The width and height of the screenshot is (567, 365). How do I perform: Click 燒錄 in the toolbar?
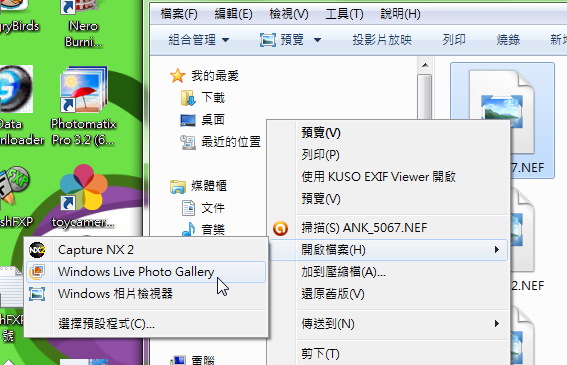tap(508, 40)
